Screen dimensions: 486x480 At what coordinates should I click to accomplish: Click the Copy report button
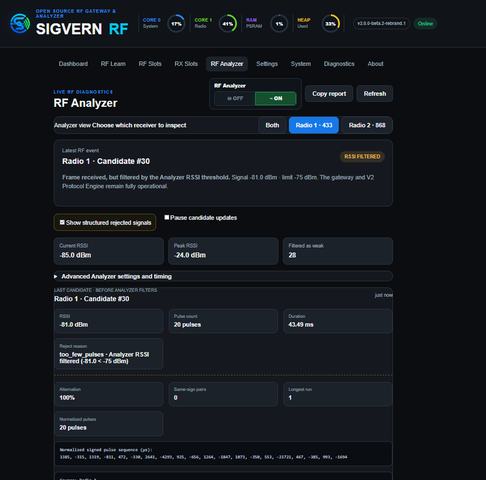[x=329, y=94]
